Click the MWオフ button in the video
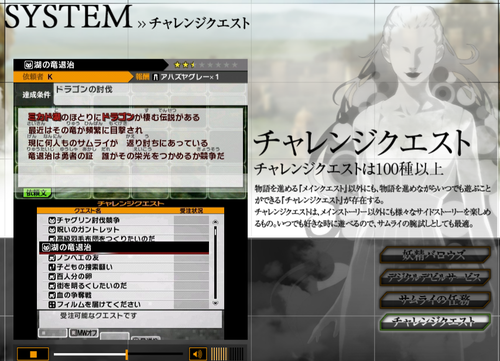This screenshot has height=361, width=500. pyautogui.click(x=84, y=333)
